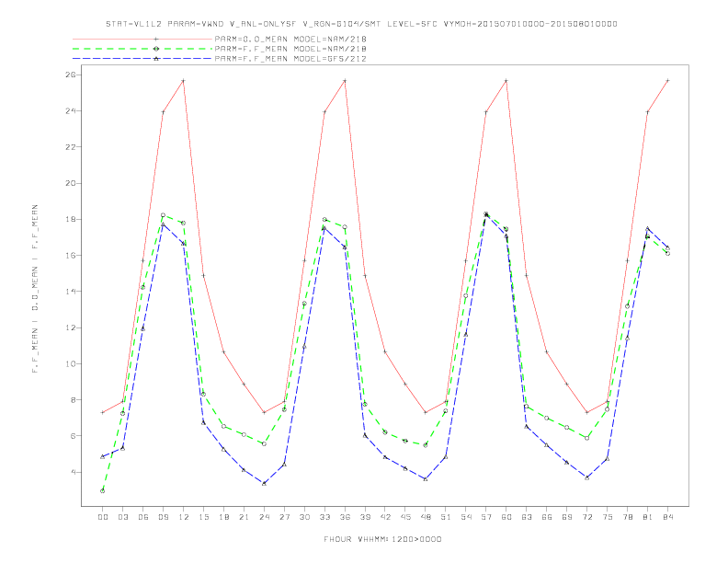
Task: Click the final red point at hour 84
Action: click(667, 80)
